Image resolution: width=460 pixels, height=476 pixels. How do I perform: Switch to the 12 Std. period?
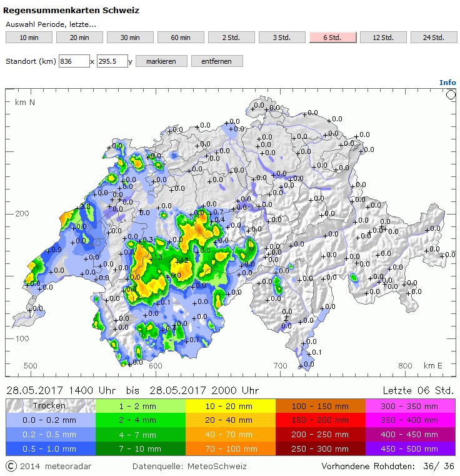383,38
